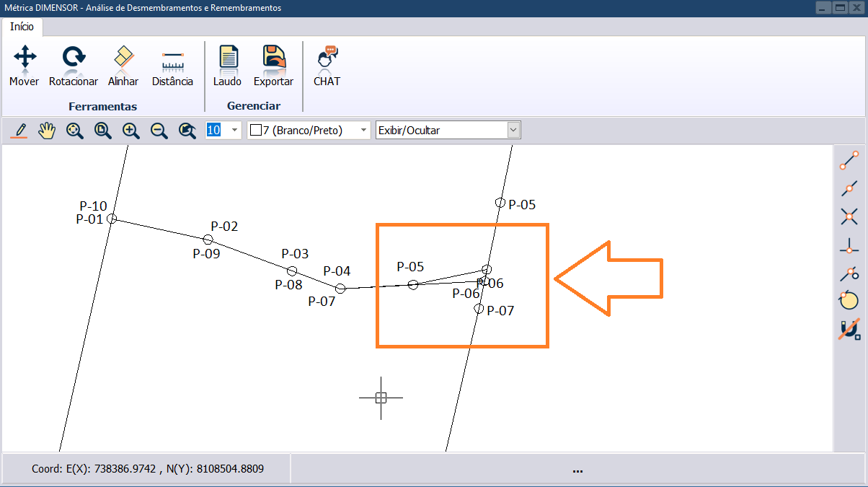This screenshot has height=487, width=868.
Task: Click the zoom out magnifier
Action: click(159, 131)
